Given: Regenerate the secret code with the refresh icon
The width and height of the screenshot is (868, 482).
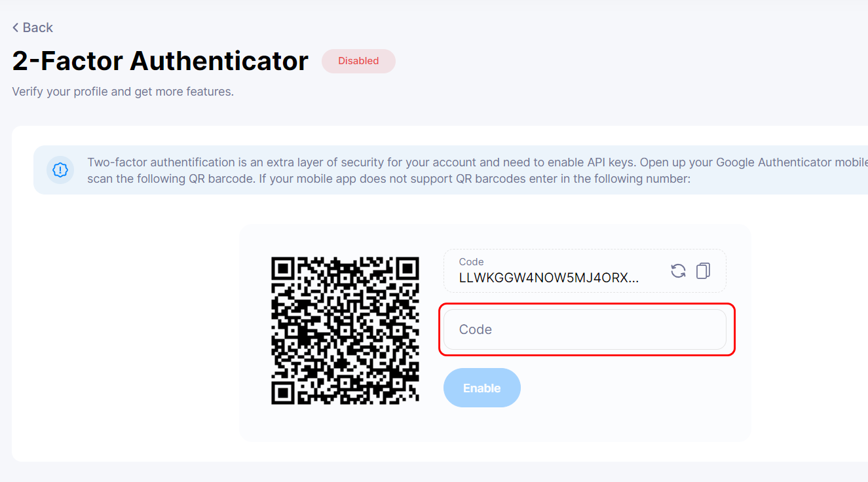Looking at the screenshot, I should [x=678, y=270].
